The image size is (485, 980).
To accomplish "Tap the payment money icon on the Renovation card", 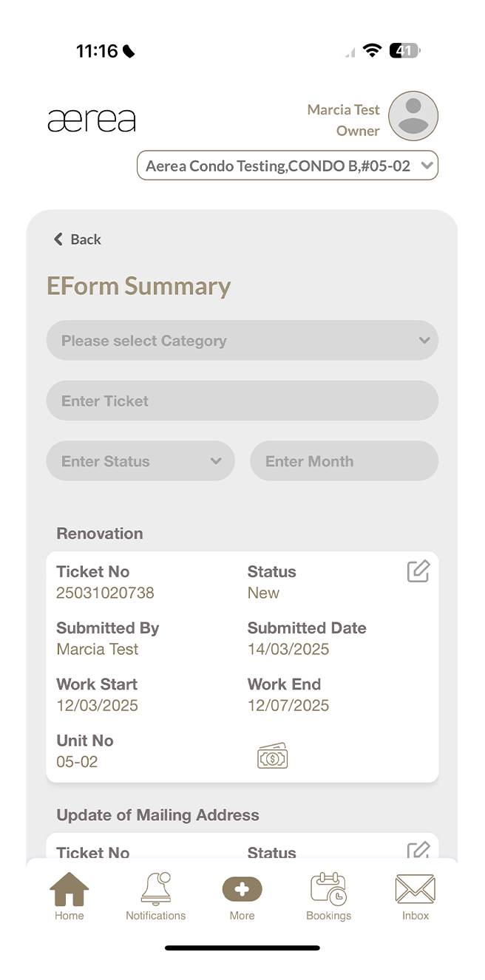I will coord(272,755).
